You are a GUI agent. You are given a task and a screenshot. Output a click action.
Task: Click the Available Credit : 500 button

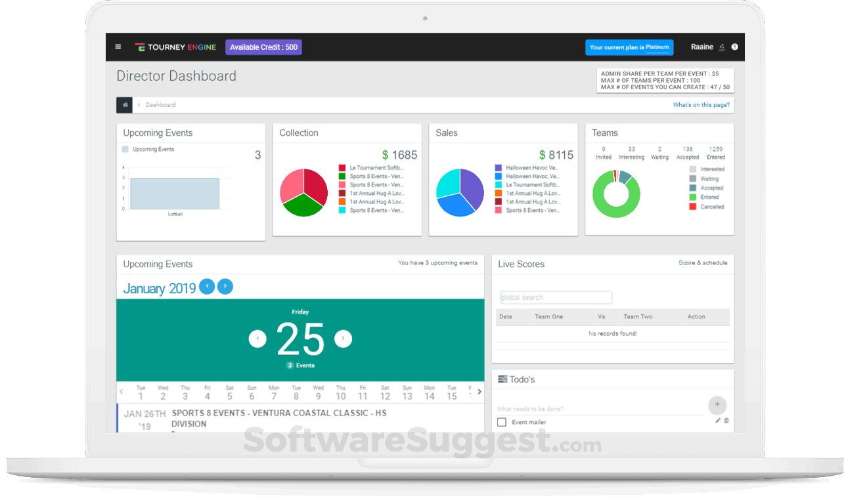click(x=263, y=47)
